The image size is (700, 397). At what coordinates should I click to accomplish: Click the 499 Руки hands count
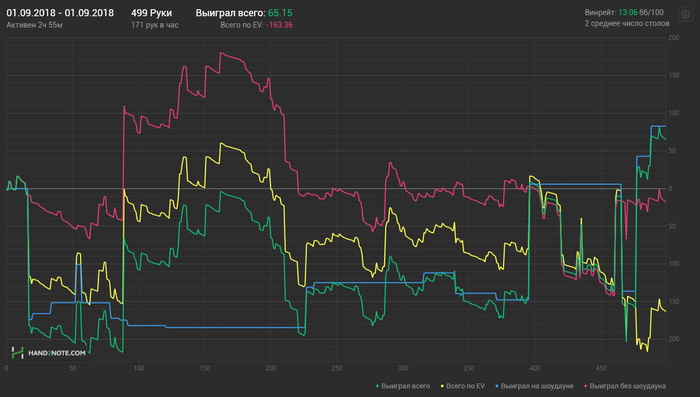(151, 13)
